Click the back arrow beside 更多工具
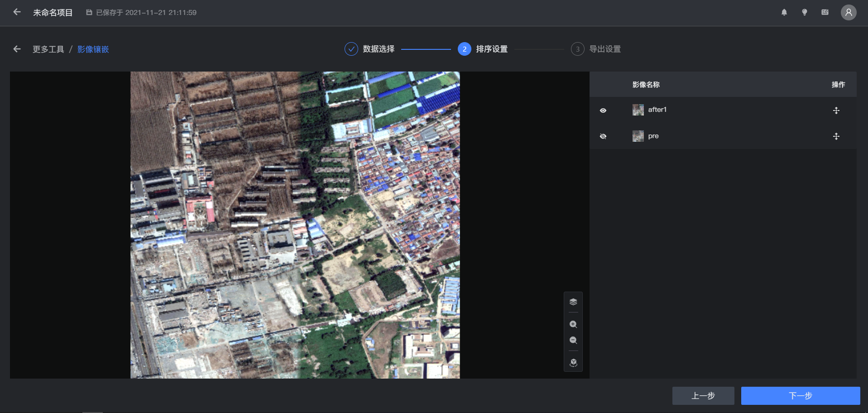 point(17,49)
